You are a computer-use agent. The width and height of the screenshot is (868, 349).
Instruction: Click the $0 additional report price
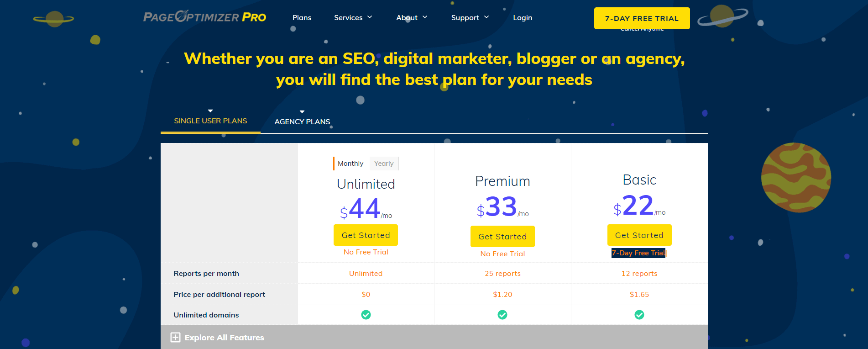(366, 294)
